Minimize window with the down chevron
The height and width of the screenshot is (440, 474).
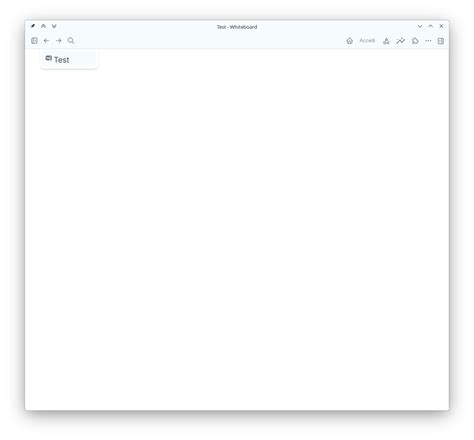[420, 26]
